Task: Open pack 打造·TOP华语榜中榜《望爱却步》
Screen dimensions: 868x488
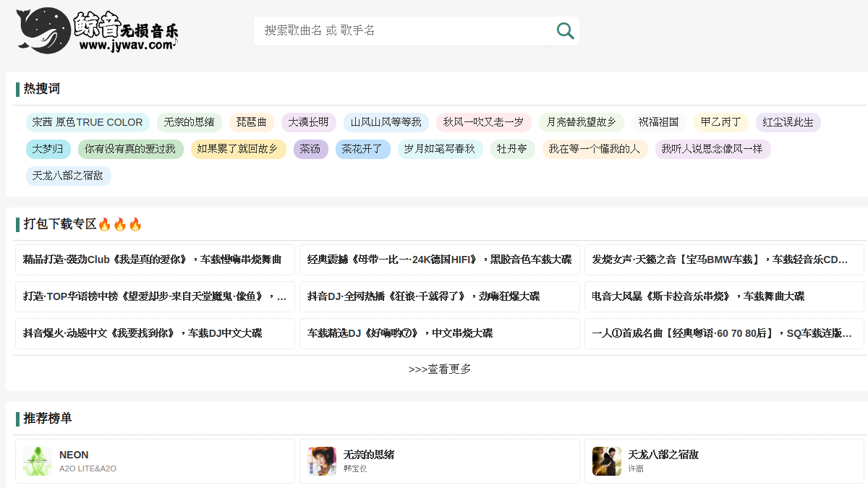Action: point(155,296)
